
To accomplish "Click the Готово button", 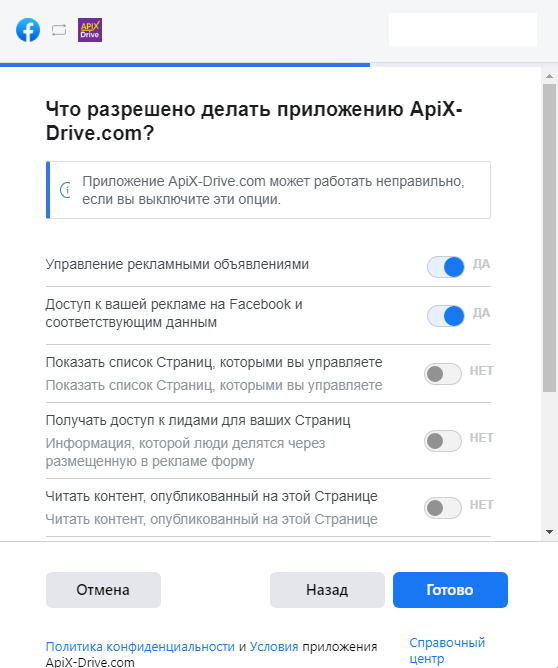I will pyautogui.click(x=450, y=590).
